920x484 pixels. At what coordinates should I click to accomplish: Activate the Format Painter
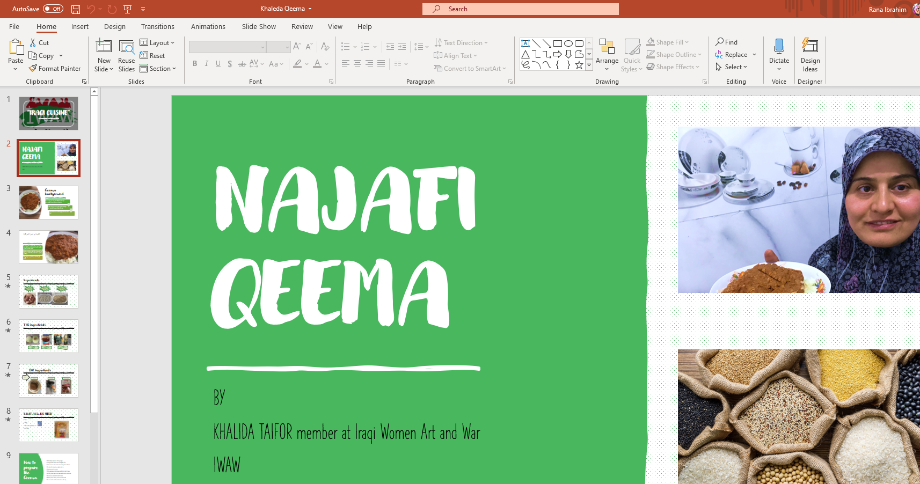pos(55,69)
